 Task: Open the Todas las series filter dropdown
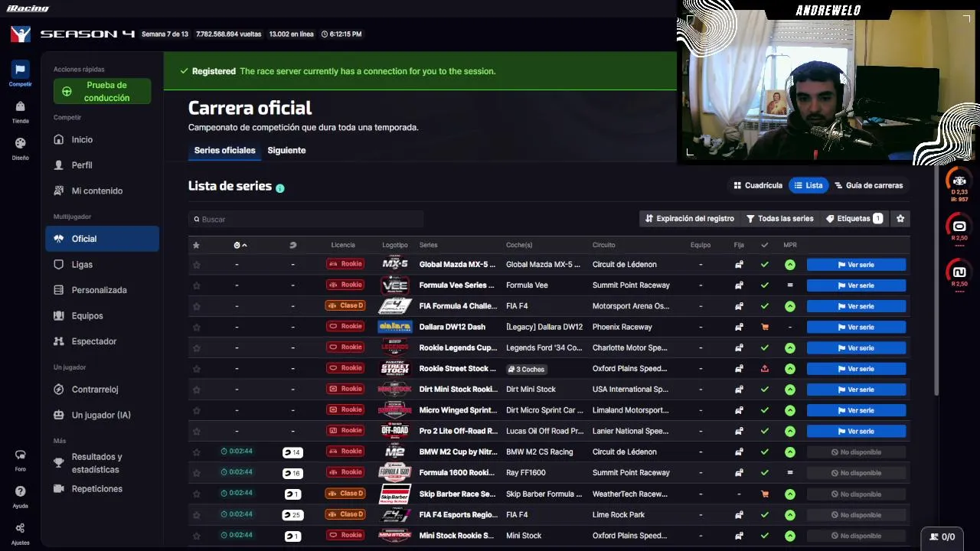pyautogui.click(x=780, y=218)
